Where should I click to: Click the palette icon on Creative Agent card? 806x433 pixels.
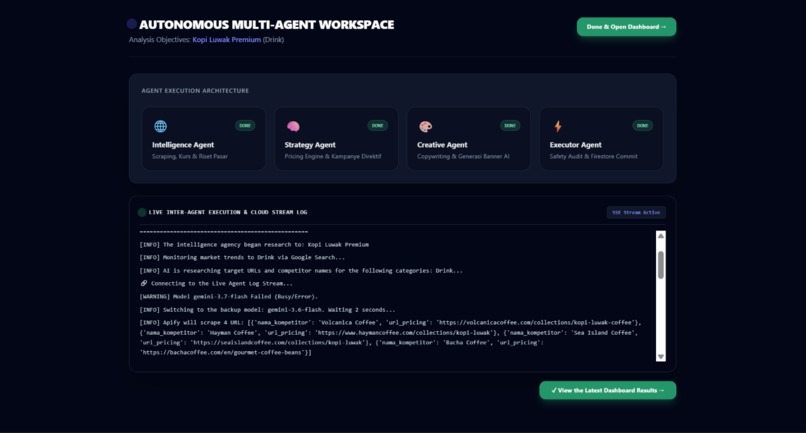coord(426,127)
